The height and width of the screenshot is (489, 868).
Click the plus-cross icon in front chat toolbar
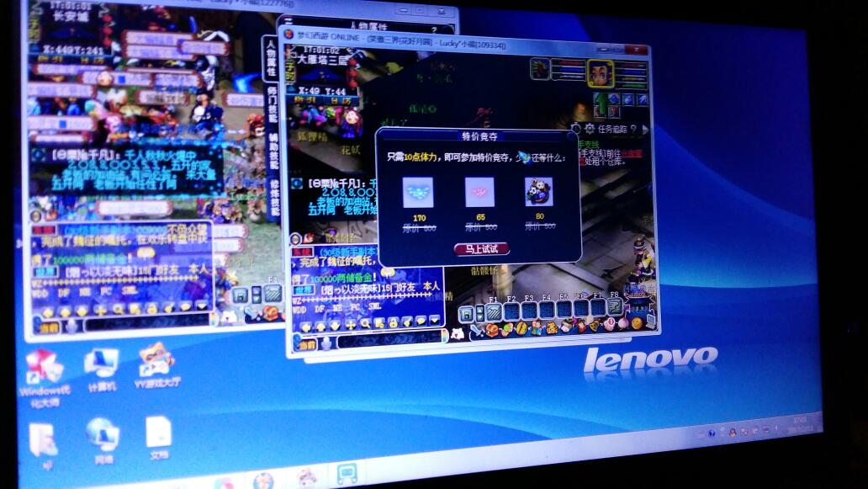click(351, 325)
